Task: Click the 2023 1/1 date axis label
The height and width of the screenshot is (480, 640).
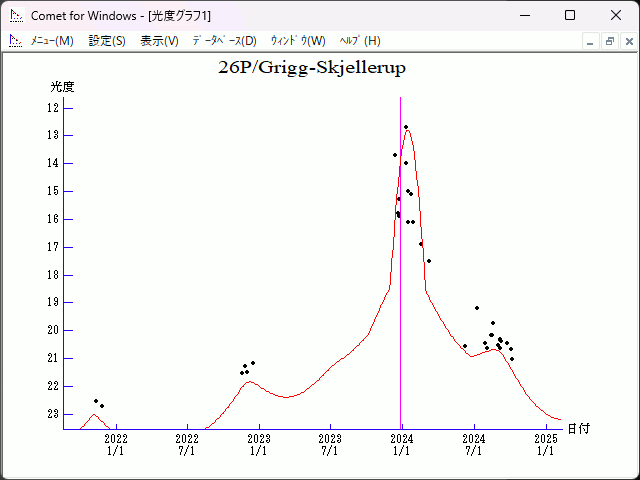Action: click(x=259, y=444)
